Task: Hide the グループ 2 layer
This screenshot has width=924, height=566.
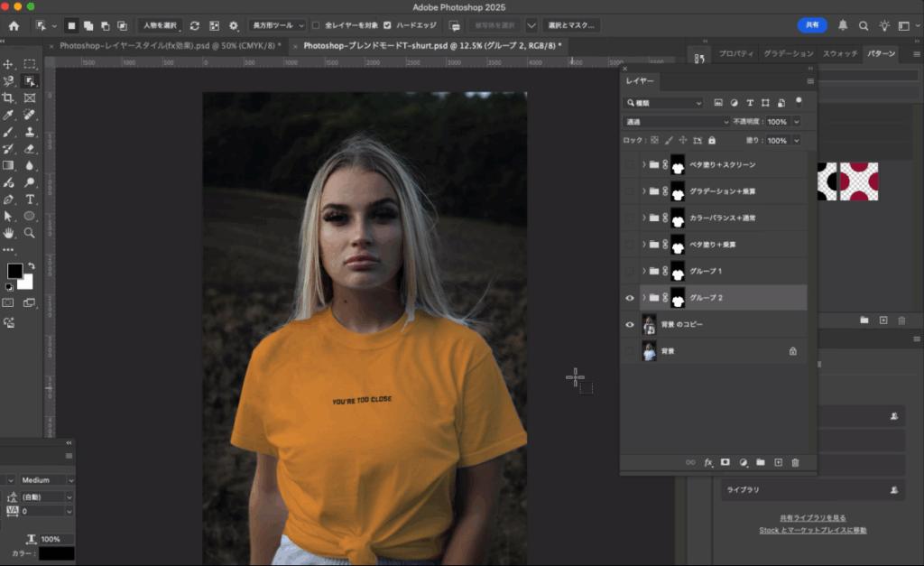Action: (630, 297)
